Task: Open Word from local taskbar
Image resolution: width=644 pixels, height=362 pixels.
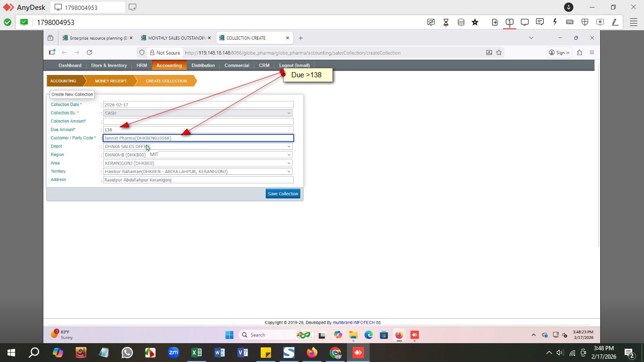Action: (x=220, y=353)
